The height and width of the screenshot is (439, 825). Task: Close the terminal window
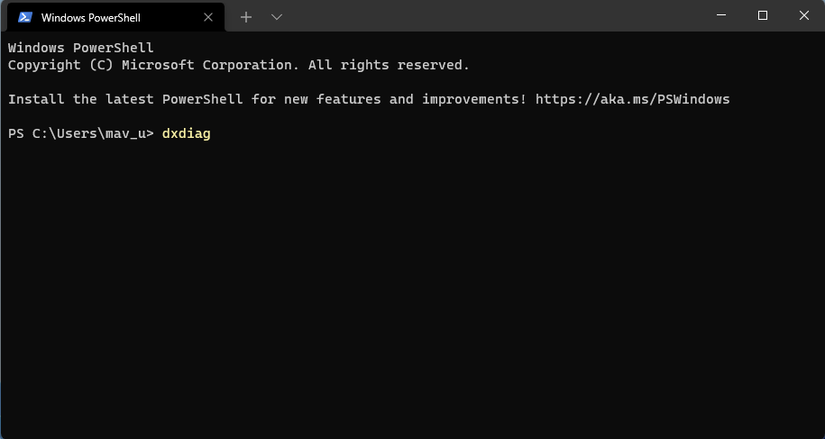click(805, 15)
